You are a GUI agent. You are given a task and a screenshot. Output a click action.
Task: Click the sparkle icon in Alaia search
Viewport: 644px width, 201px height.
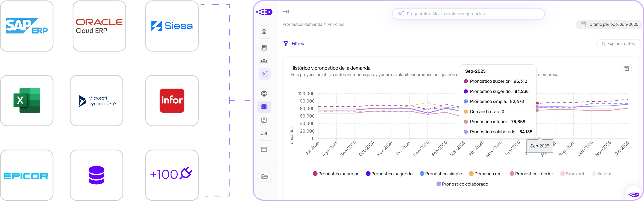pyautogui.click(x=401, y=14)
